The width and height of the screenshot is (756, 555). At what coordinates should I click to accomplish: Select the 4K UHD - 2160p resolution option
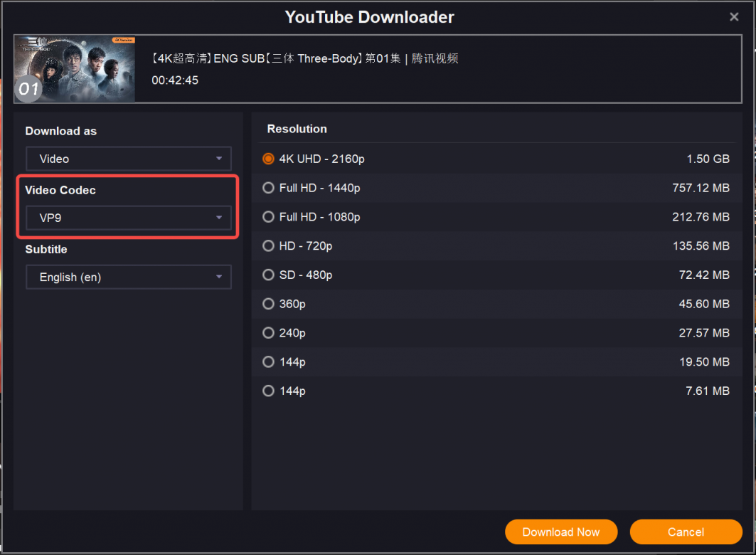(x=269, y=159)
